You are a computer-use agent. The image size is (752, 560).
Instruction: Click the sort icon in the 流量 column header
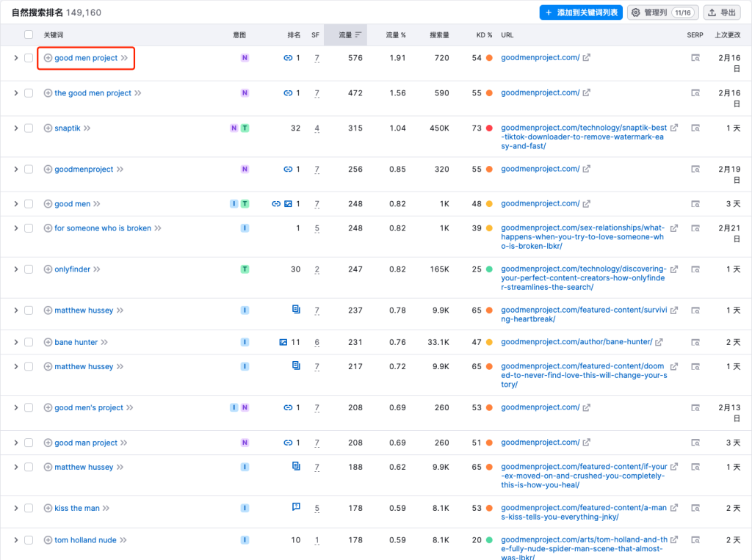(x=358, y=34)
